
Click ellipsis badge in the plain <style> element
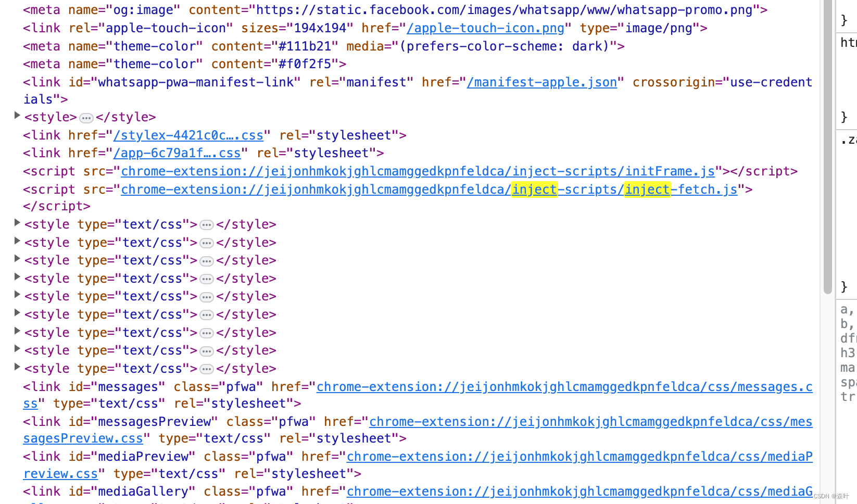(86, 118)
